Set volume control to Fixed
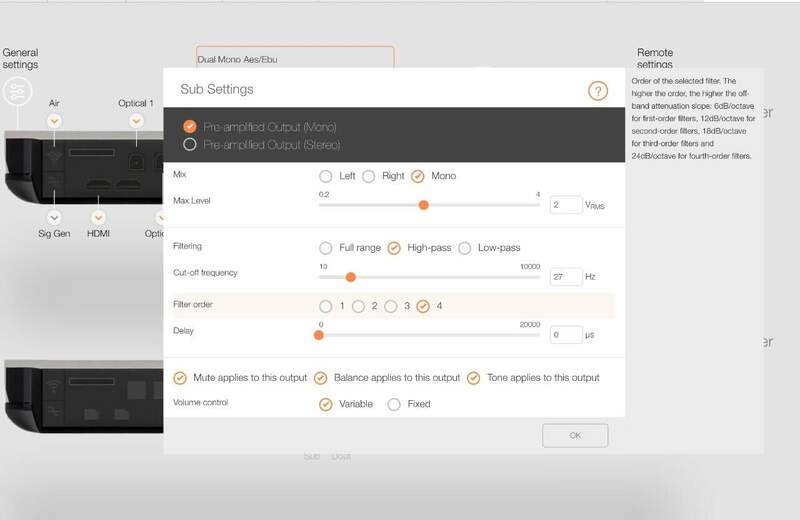Screen dimensions: 800x520 point(394,404)
